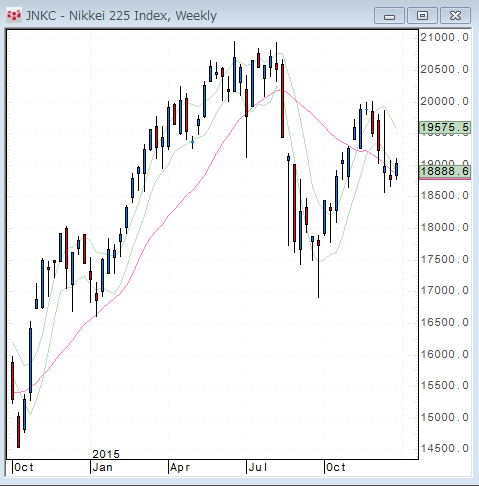Click the 20000.0 price axis label
Image resolution: width=479 pixels, height=486 pixels.
point(444,101)
